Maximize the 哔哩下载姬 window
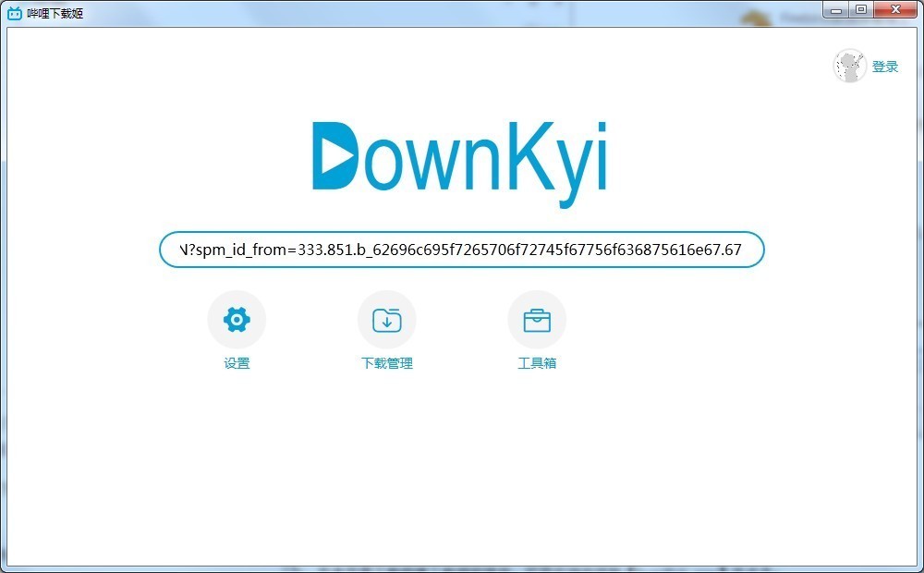The height and width of the screenshot is (573, 924). (x=861, y=10)
